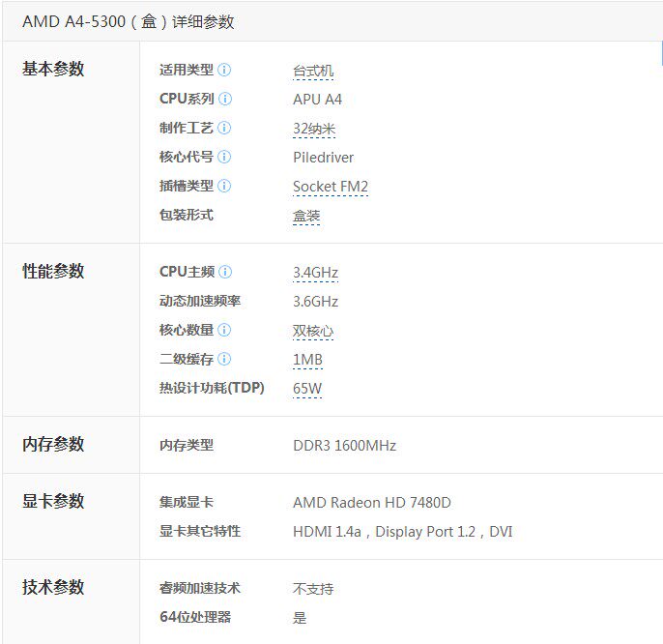Viewport: 663px width, 644px height.
Task: Click the 热设计功耗(TDP) label
Action: 212,388
